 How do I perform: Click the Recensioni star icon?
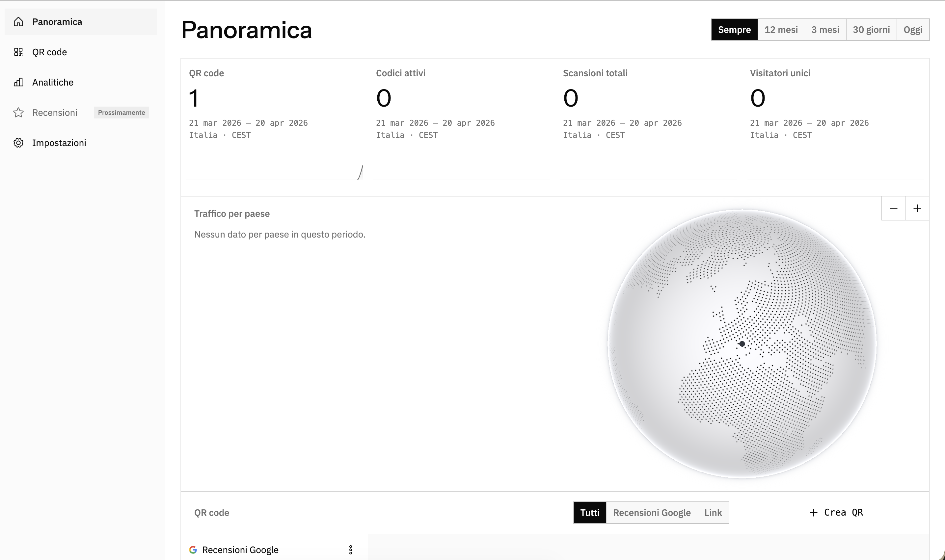pyautogui.click(x=18, y=113)
